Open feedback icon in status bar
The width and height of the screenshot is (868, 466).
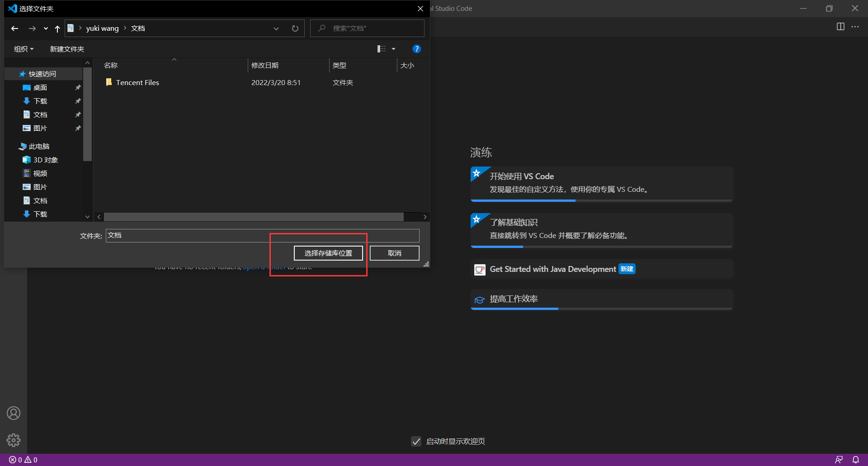(x=839, y=460)
